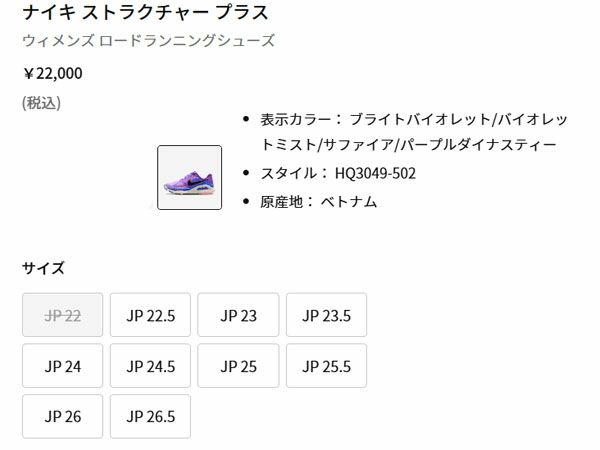Click the (税込) tax-included note
The width and height of the screenshot is (600, 450).
[x=40, y=101]
